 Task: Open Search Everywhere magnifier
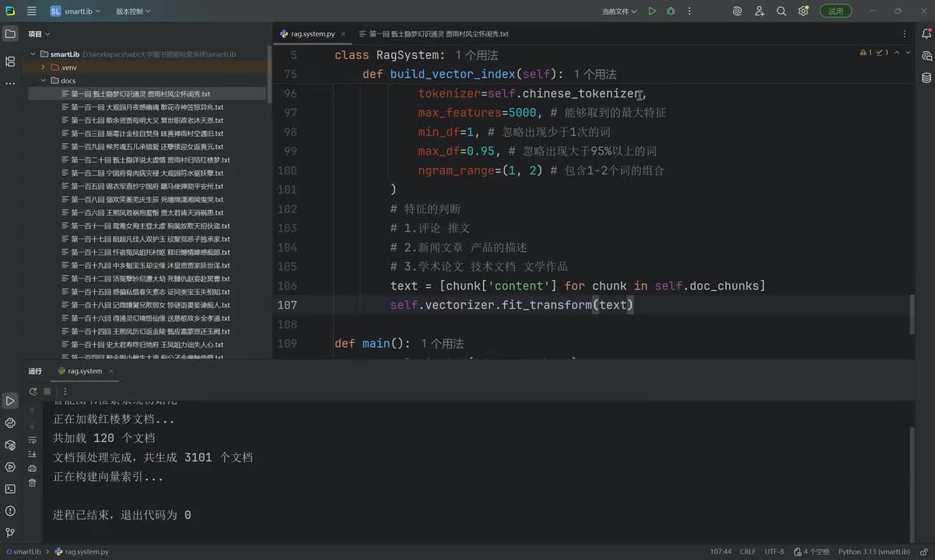pos(782,11)
